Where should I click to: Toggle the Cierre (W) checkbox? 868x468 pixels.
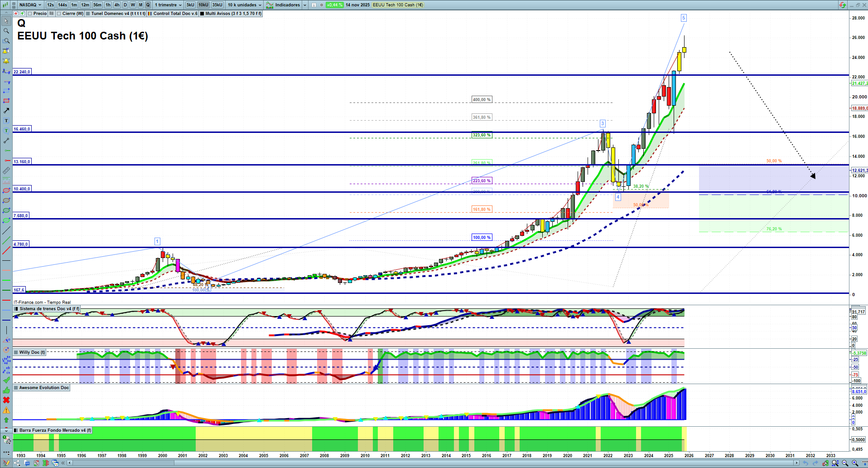tap(59, 14)
